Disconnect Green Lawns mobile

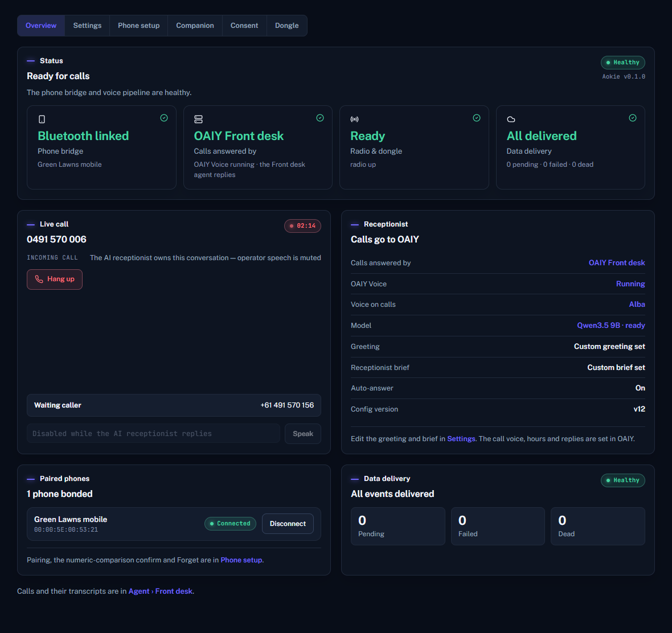pos(288,523)
